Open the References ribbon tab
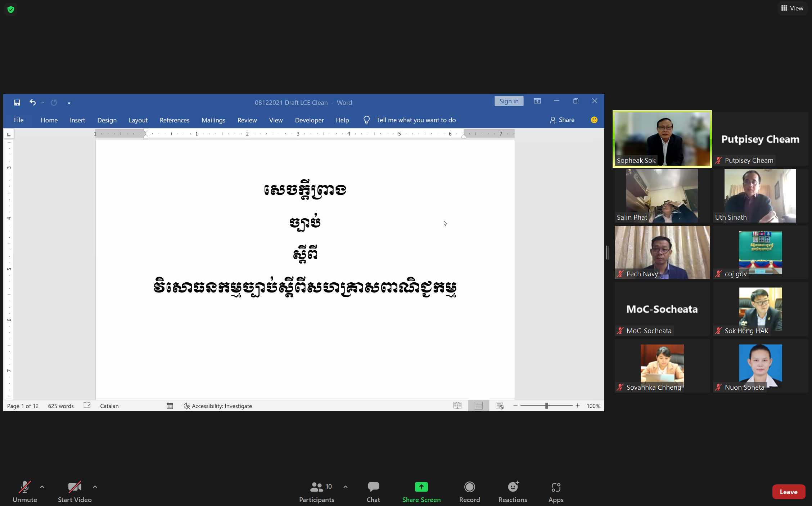This screenshot has width=812, height=506. point(174,120)
